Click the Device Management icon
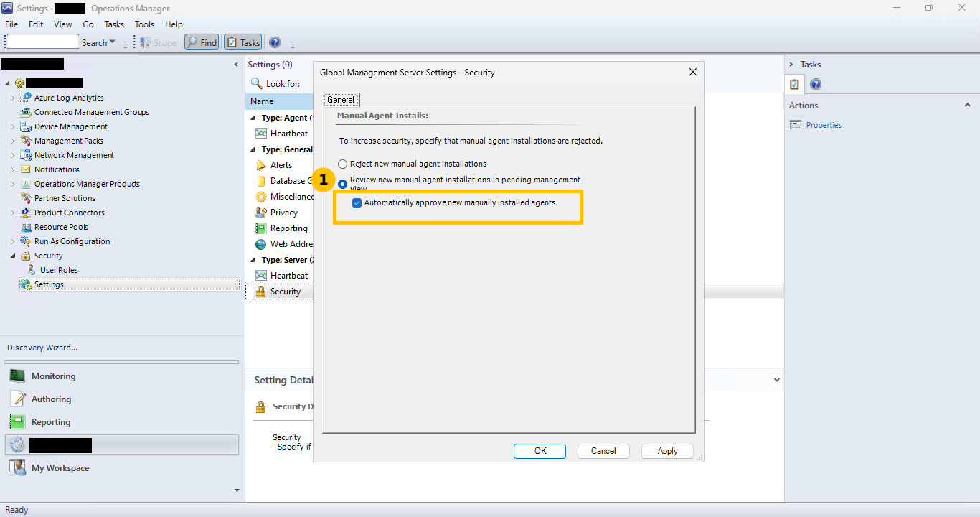980x517 pixels. coord(26,126)
